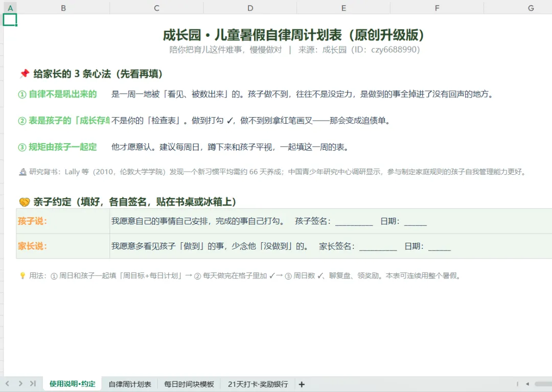Click the green text ③ 规矩由孩子一起定
This screenshot has height=392, width=552.
tap(57, 147)
